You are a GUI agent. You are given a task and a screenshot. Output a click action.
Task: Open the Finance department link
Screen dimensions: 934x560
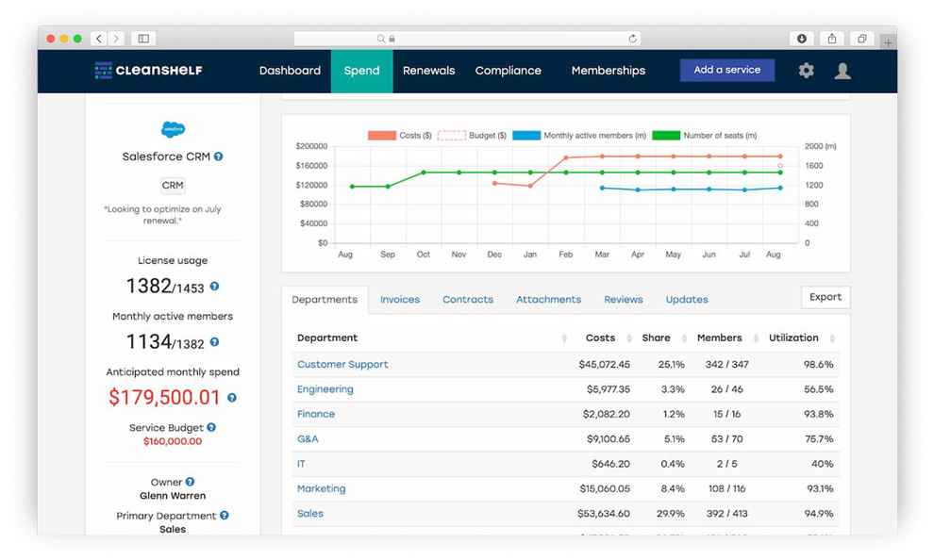pos(316,414)
